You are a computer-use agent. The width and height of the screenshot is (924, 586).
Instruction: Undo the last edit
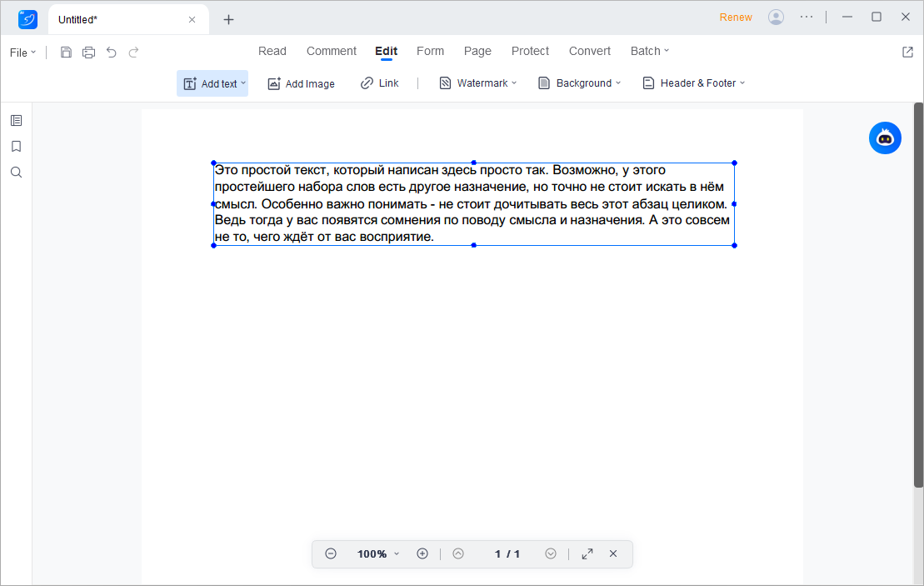coord(111,52)
